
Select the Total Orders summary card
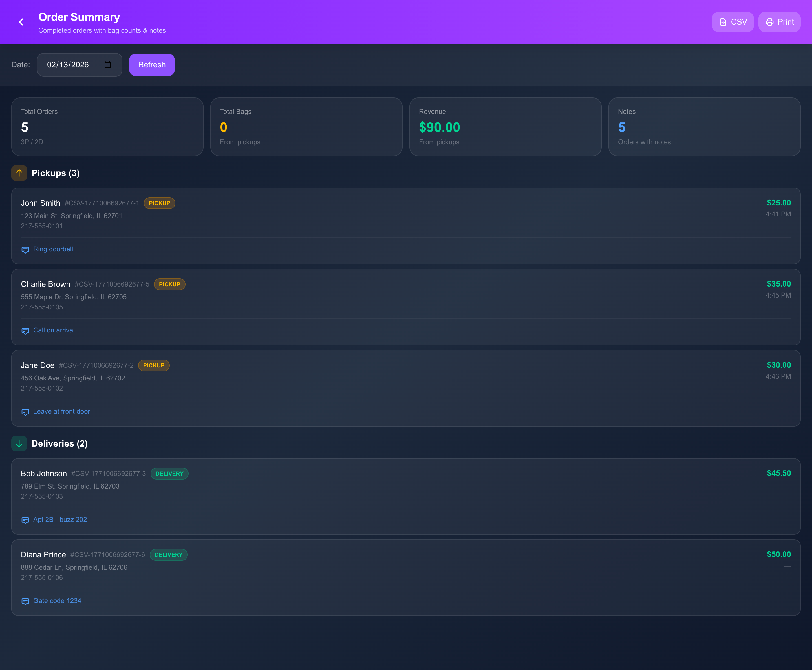pyautogui.click(x=107, y=127)
